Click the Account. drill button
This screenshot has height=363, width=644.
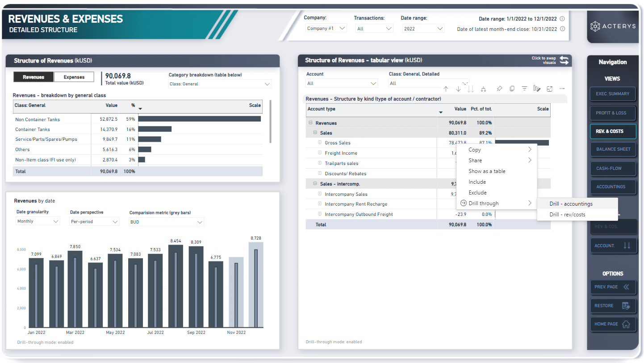[x=613, y=245]
